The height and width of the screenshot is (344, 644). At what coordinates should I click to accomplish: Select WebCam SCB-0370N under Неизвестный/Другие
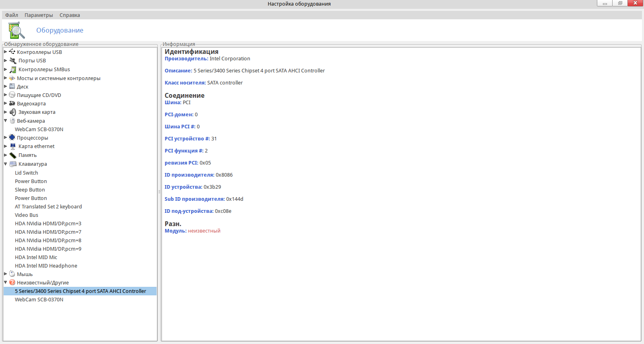[x=39, y=299]
